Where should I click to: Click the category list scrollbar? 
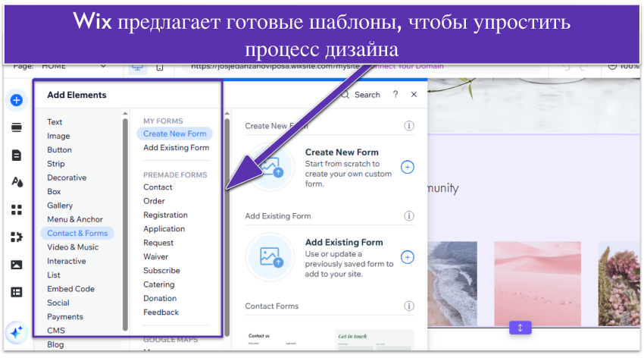125,225
